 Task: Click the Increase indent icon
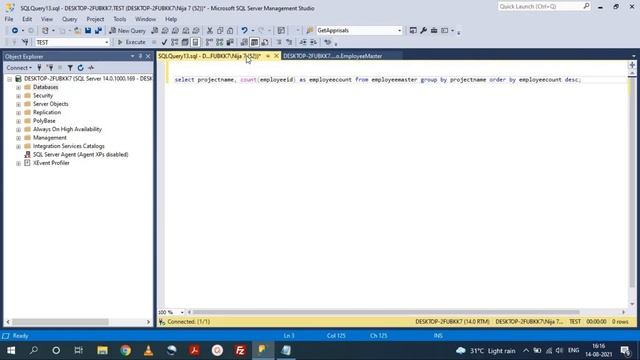coord(313,42)
